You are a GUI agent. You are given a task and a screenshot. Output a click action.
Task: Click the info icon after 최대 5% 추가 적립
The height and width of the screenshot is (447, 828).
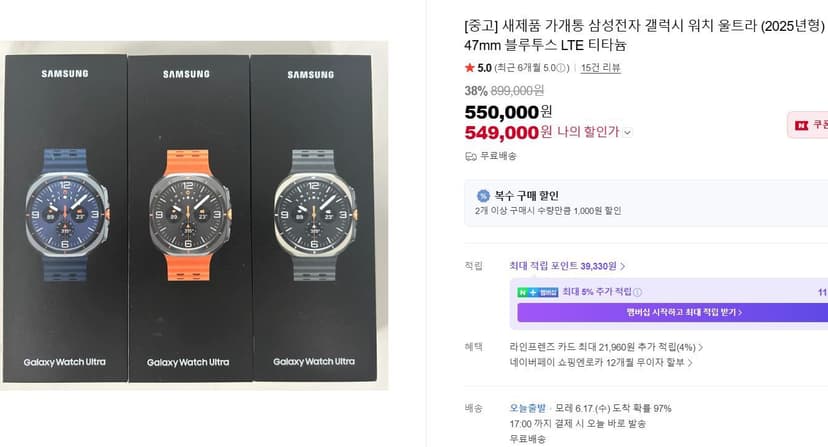tap(637, 292)
